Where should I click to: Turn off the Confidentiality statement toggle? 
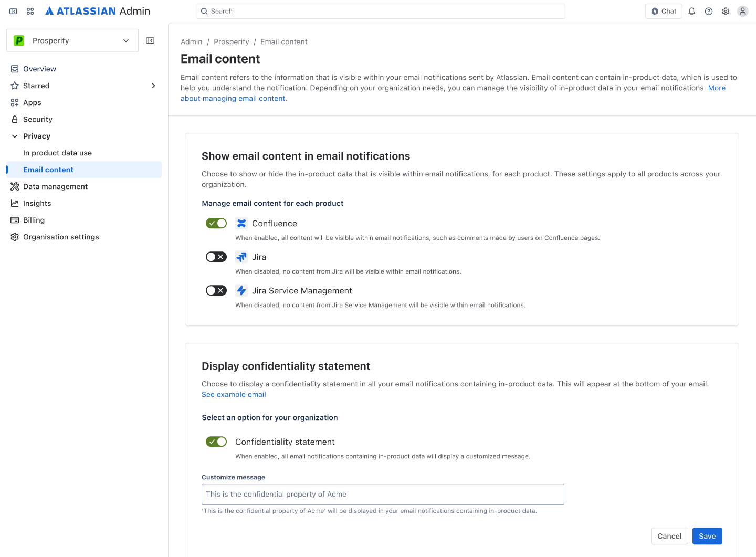[x=216, y=442]
